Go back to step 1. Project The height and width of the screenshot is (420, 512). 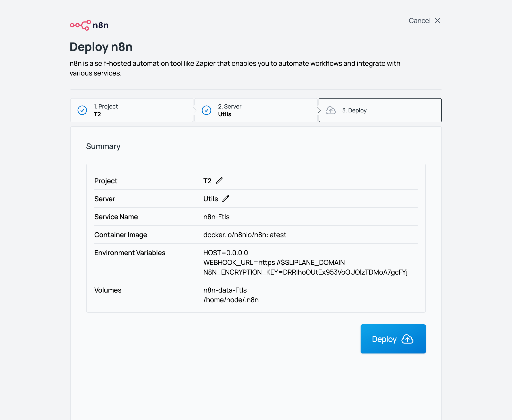tap(132, 110)
